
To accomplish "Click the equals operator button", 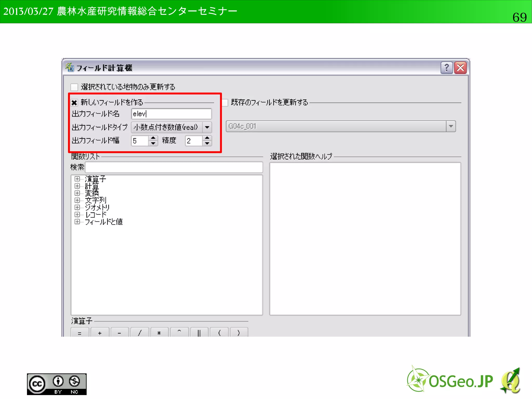I will point(80,332).
